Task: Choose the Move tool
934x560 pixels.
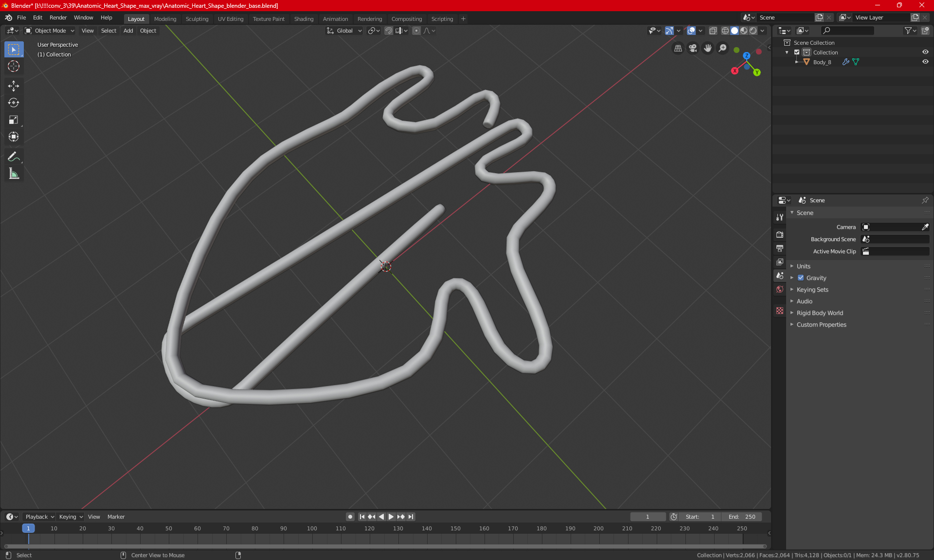Action: pyautogui.click(x=14, y=86)
